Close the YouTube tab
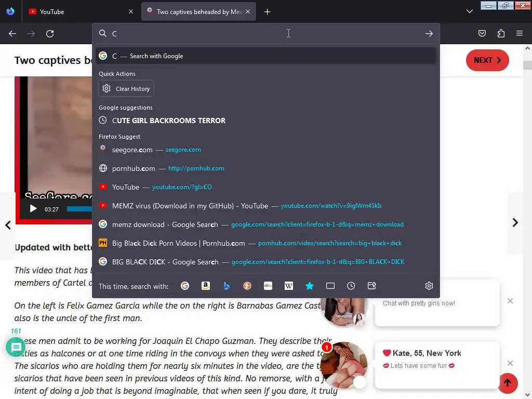 tap(131, 11)
